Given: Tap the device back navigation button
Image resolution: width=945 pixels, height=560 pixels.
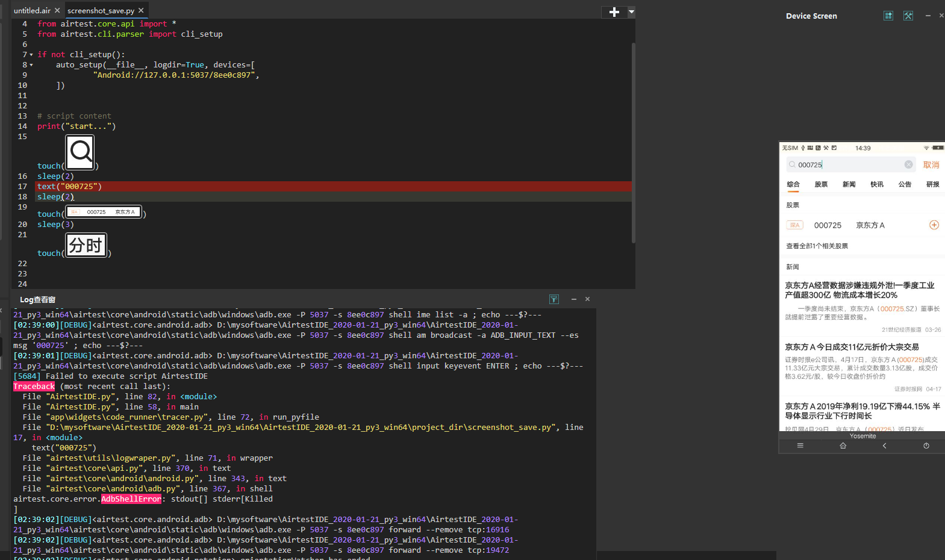Looking at the screenshot, I should 884,446.
